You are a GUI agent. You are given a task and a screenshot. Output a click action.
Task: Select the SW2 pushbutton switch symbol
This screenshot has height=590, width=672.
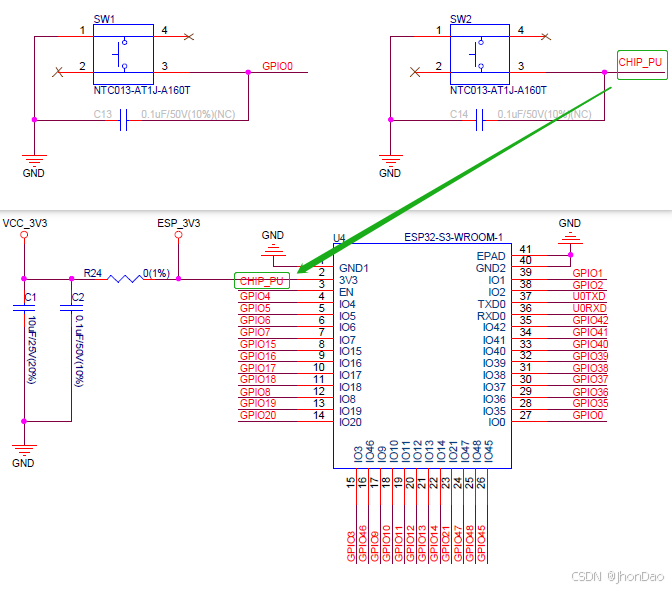pyautogui.click(x=480, y=54)
